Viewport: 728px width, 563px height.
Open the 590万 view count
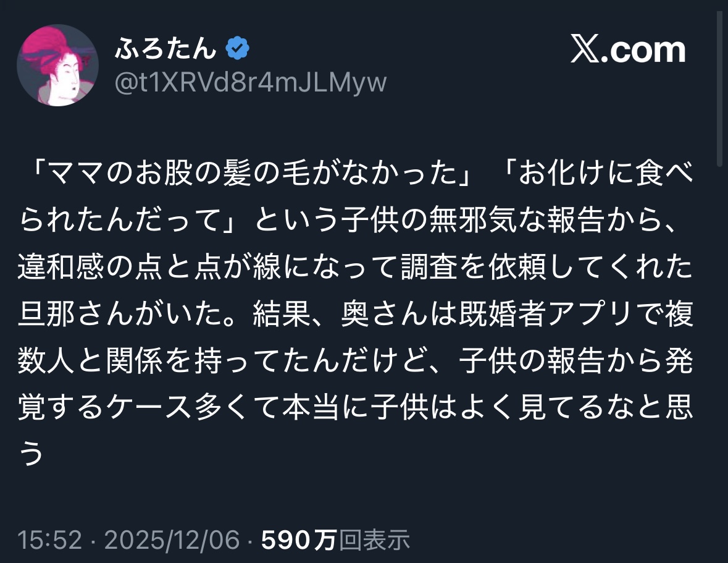point(298,540)
